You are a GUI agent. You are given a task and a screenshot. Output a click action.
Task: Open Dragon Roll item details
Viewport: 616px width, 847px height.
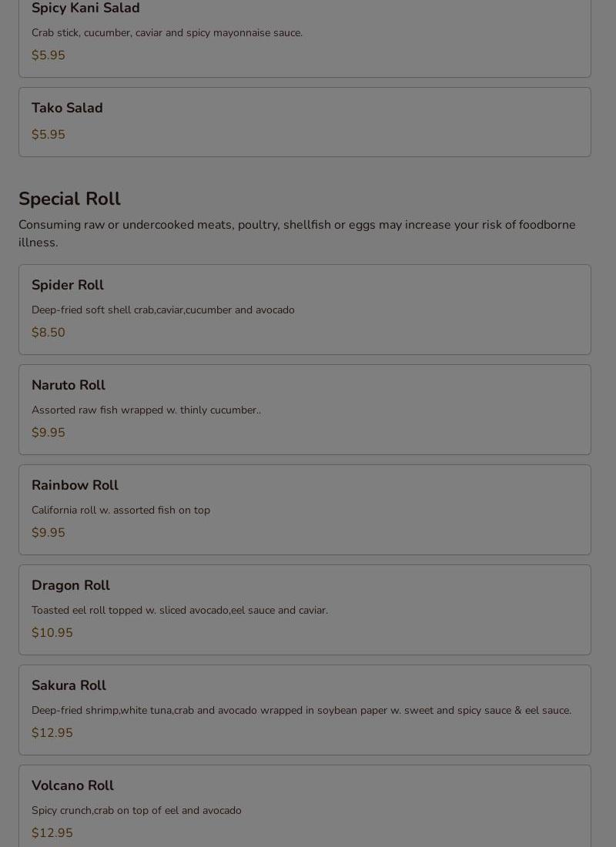point(305,610)
